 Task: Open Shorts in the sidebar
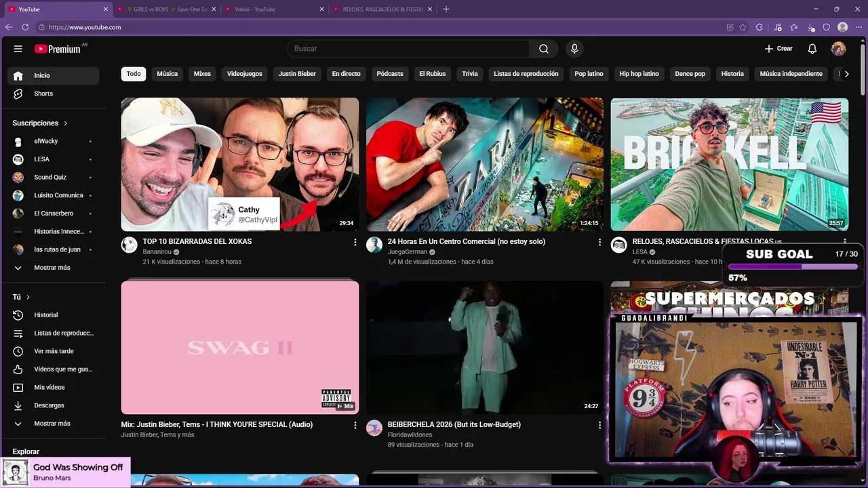[53, 94]
